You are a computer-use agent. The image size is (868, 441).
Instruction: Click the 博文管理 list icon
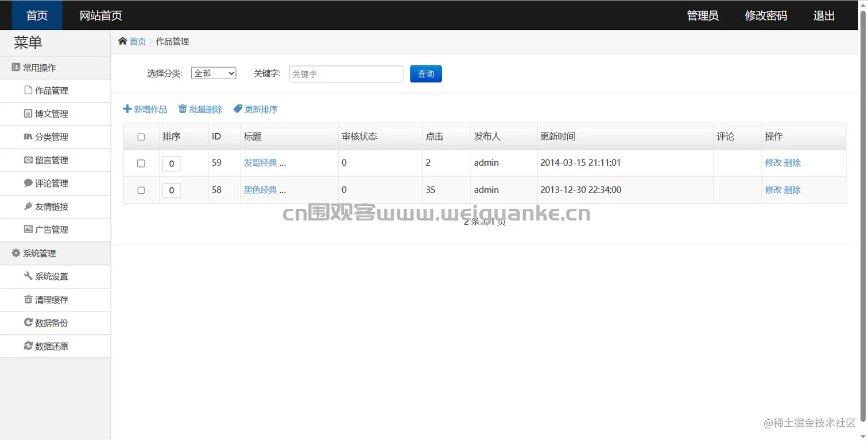pyautogui.click(x=28, y=114)
